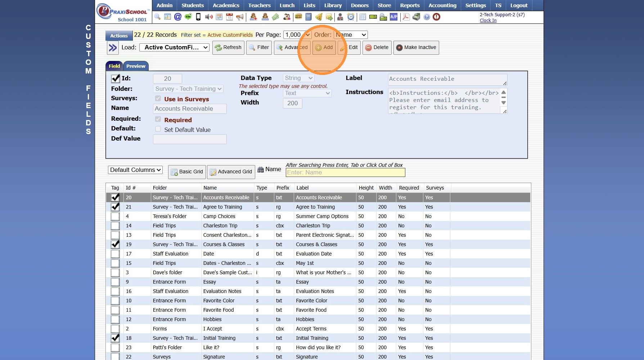The height and width of the screenshot is (360, 644).
Task: Switch to the Preview tab
Action: pyautogui.click(x=136, y=66)
